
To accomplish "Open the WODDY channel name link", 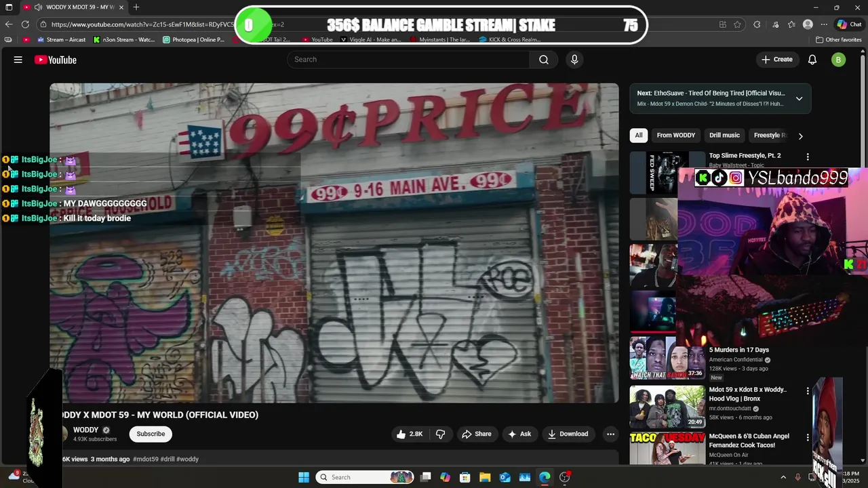I will click(x=86, y=430).
